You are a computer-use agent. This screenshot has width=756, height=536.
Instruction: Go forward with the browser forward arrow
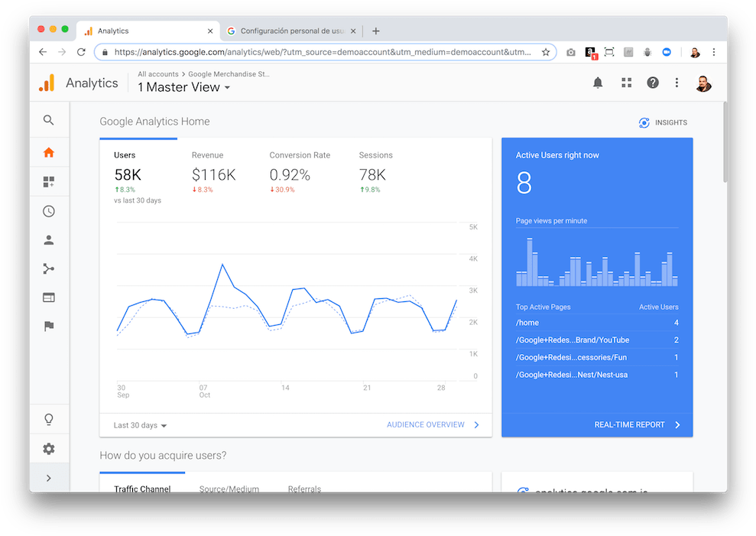tap(62, 52)
